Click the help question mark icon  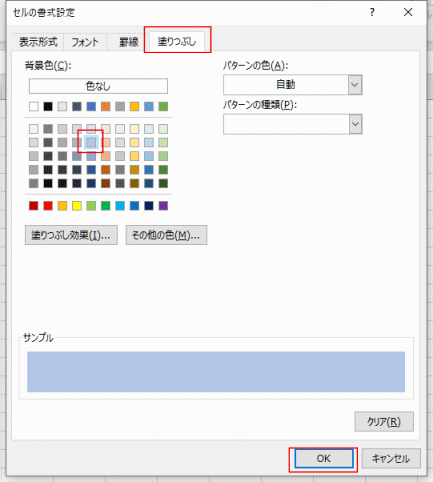(x=372, y=13)
